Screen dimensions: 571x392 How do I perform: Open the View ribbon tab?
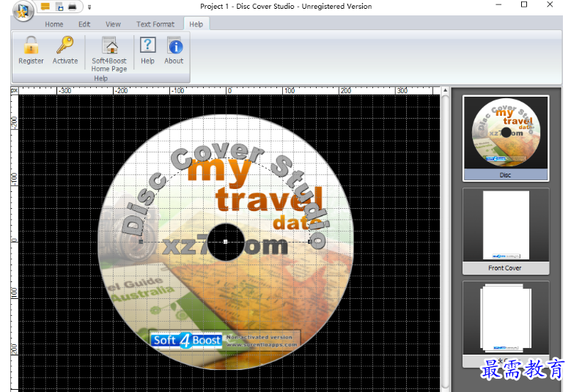[113, 24]
